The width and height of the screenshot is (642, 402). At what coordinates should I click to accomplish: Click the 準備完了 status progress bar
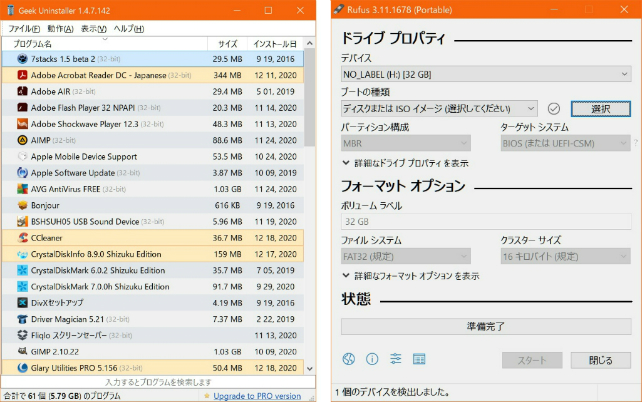tap(486, 327)
